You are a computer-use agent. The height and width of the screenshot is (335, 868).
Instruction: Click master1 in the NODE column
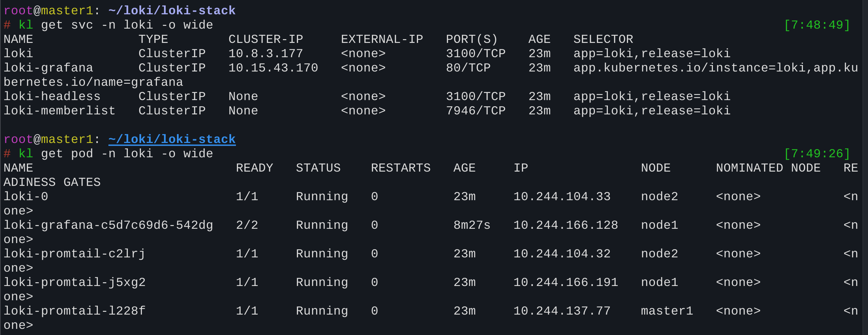[667, 311]
